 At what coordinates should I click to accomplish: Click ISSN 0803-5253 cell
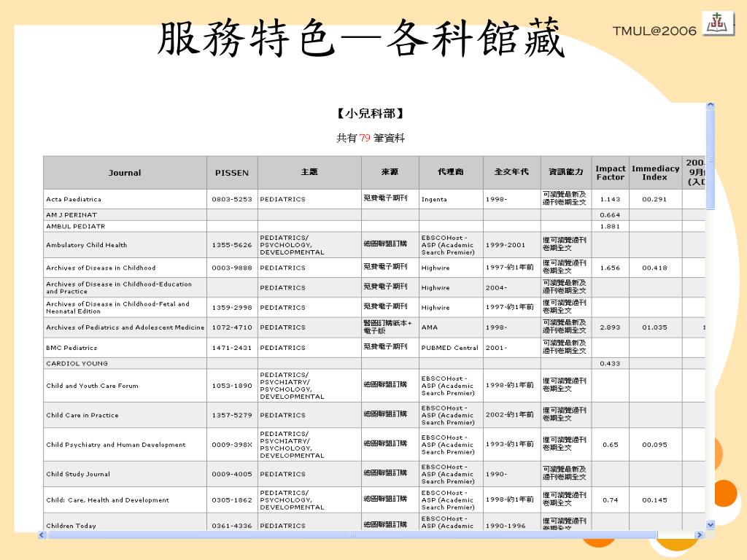(x=232, y=199)
